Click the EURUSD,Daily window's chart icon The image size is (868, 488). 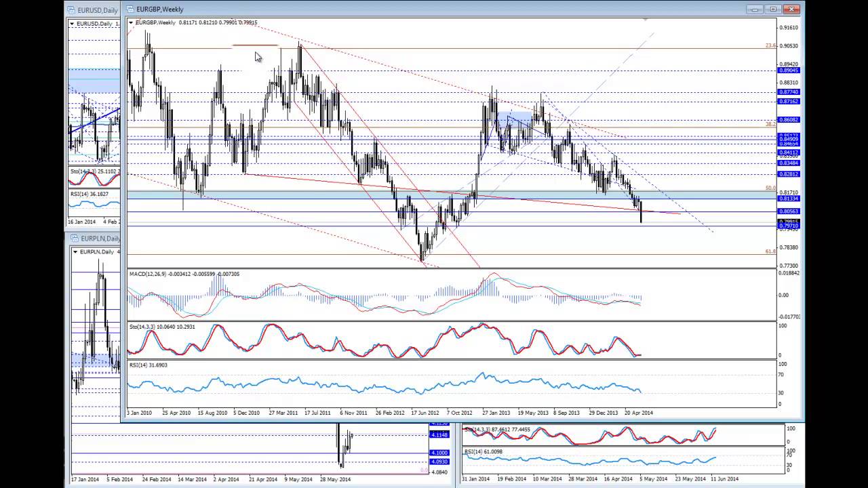(x=72, y=10)
